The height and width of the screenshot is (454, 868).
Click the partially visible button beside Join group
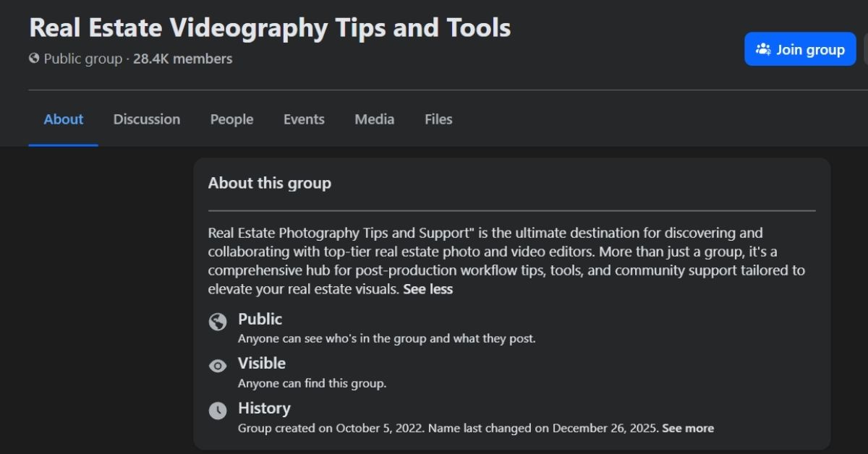point(865,49)
